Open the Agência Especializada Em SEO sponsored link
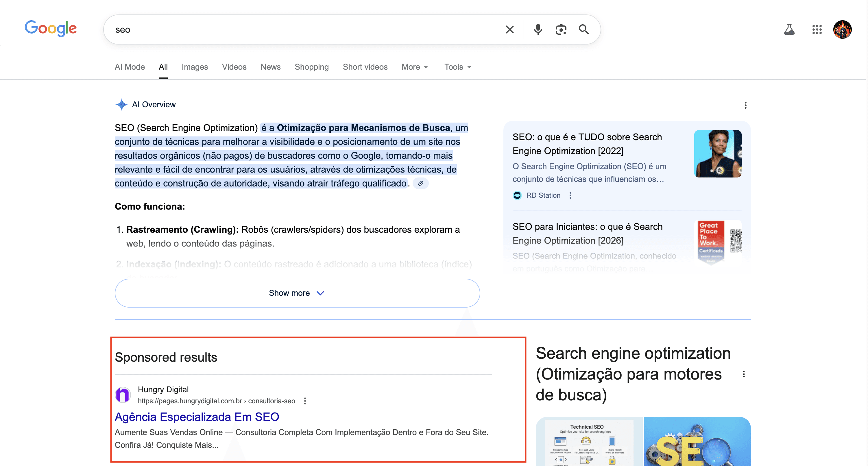Image resolution: width=868 pixels, height=466 pixels. point(197,417)
